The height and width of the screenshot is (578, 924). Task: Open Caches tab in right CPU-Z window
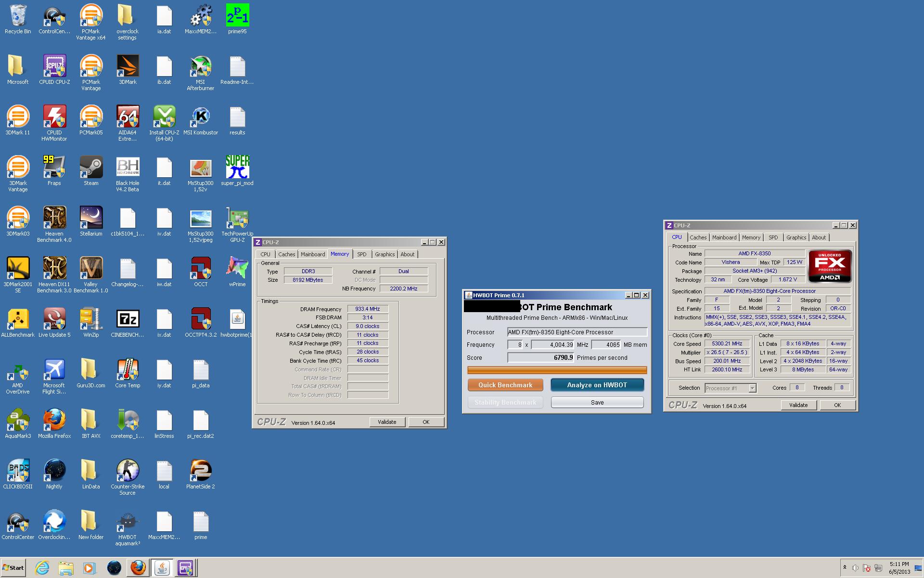pos(698,237)
